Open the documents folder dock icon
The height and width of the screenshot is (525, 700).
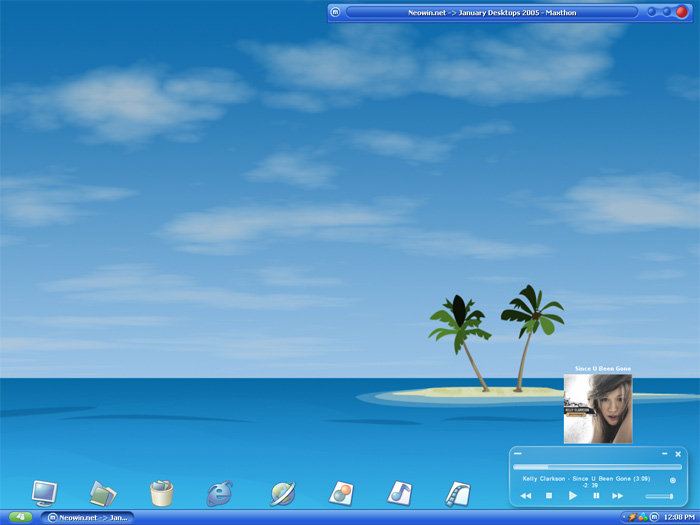[x=103, y=493]
